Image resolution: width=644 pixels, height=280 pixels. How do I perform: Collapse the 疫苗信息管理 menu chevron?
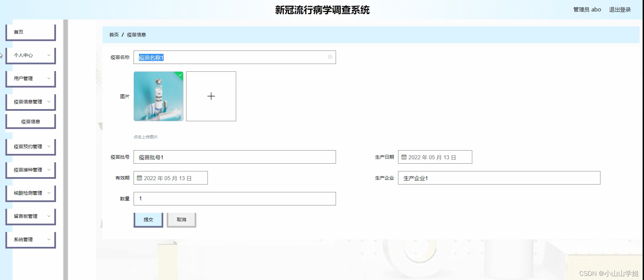click(49, 102)
